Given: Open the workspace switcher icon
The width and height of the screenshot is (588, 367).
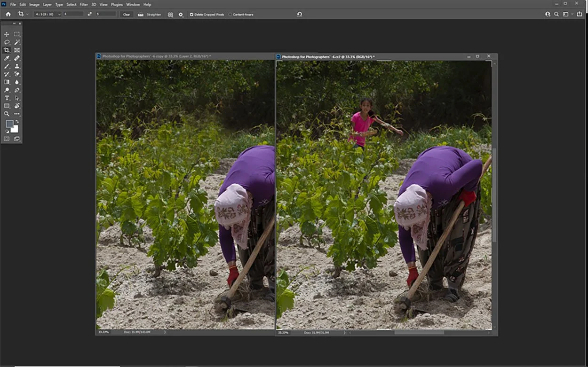Looking at the screenshot, I should 566,14.
